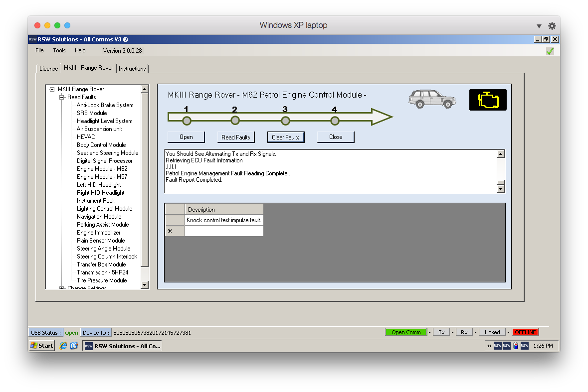Screen dimensions: 588x392
Task: Click the green checkmark status icon
Action: tap(550, 51)
